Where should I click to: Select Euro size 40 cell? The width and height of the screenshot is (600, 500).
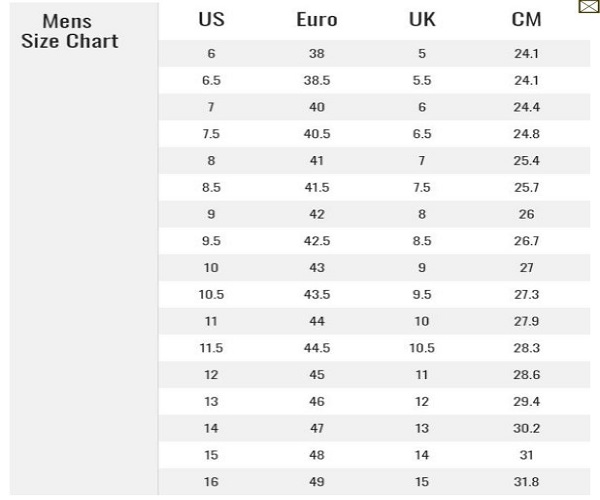click(x=317, y=106)
